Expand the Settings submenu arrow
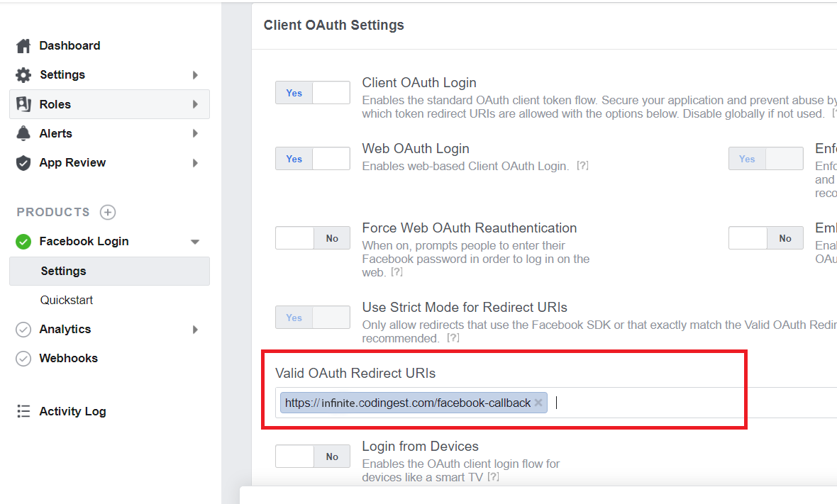The height and width of the screenshot is (504, 837). (195, 75)
